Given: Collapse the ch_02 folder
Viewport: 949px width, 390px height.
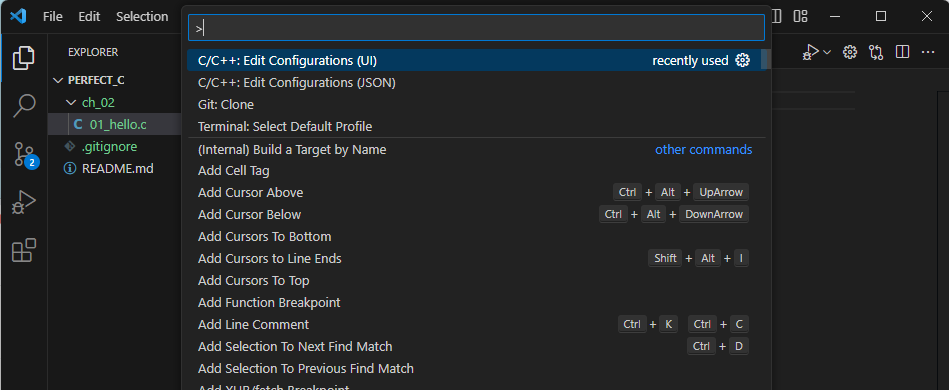Looking at the screenshot, I should click(x=71, y=103).
